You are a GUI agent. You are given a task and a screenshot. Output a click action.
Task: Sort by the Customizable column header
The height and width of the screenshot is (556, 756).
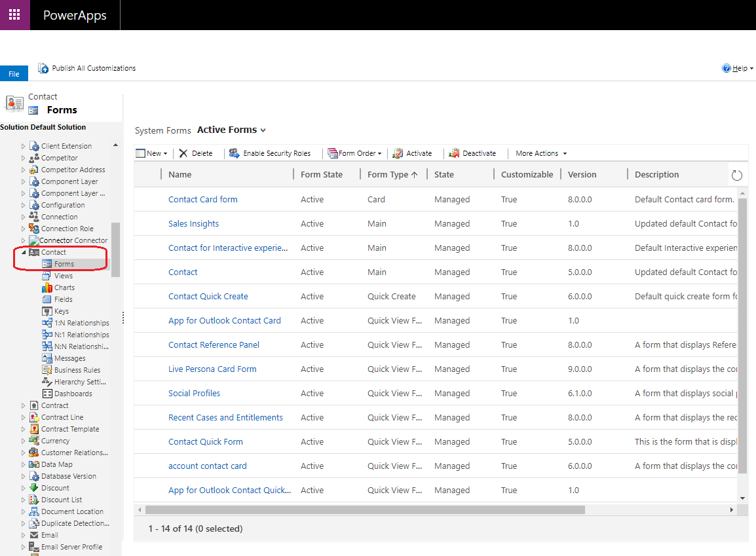point(527,174)
